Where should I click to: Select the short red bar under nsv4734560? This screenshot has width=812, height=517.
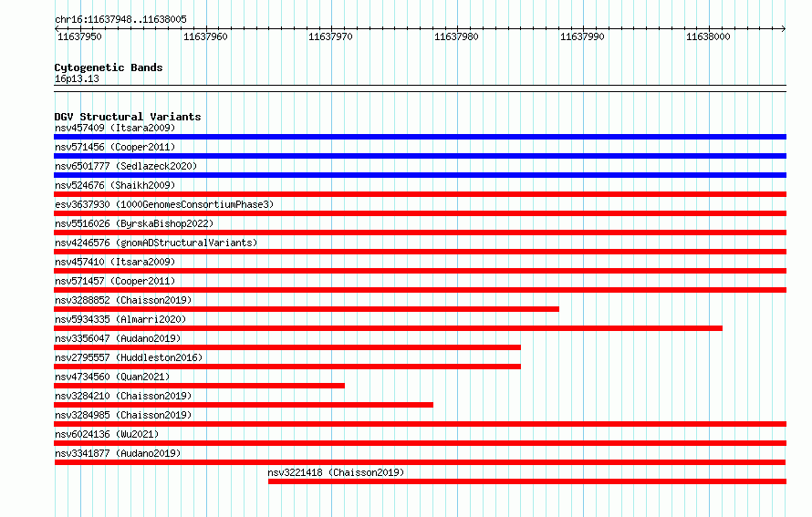coord(200,386)
